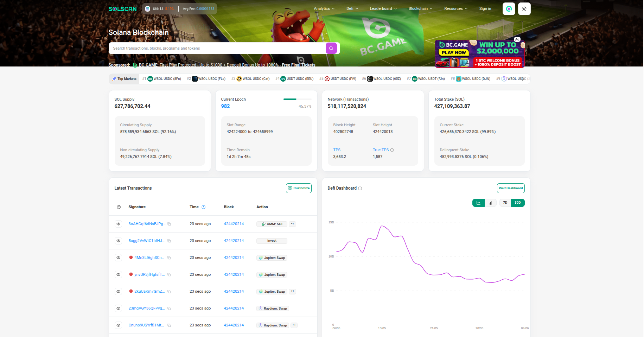
Task: Toggle eye preview for Cnuho9USYrffj1Mt row
Action: (119, 325)
